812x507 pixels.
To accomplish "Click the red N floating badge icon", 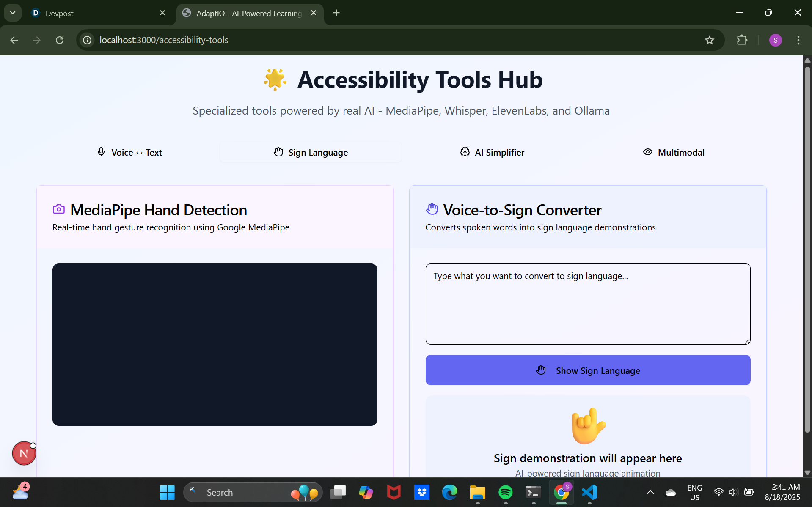I will [24, 453].
